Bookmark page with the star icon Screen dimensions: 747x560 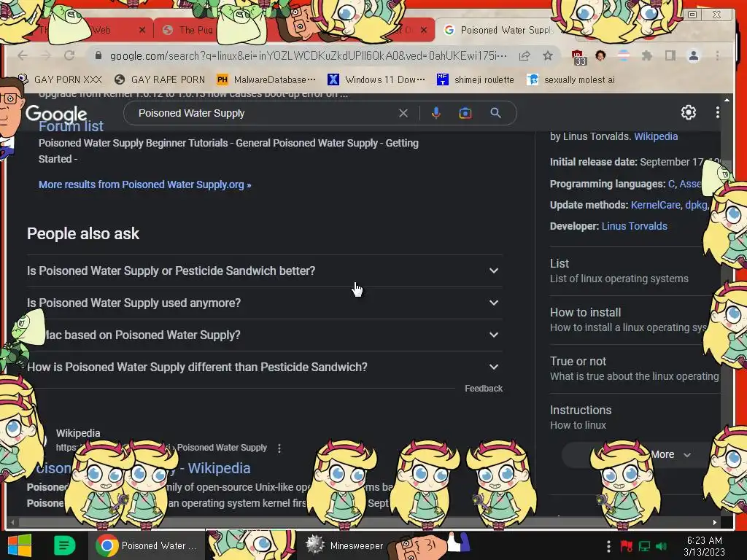pyautogui.click(x=548, y=55)
